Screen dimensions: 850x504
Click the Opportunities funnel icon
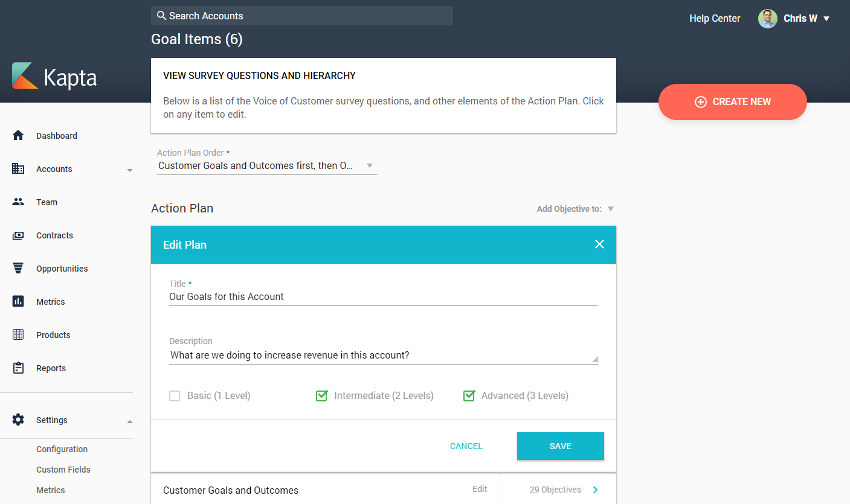18,269
